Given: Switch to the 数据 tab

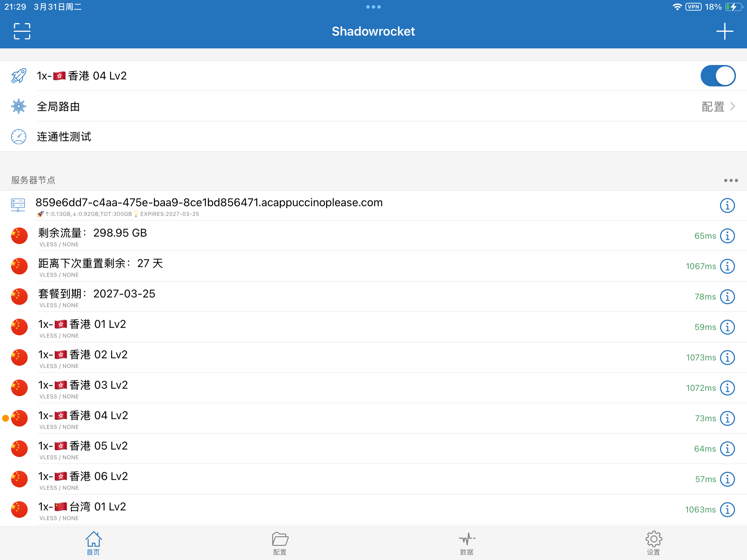Looking at the screenshot, I should click(x=467, y=543).
